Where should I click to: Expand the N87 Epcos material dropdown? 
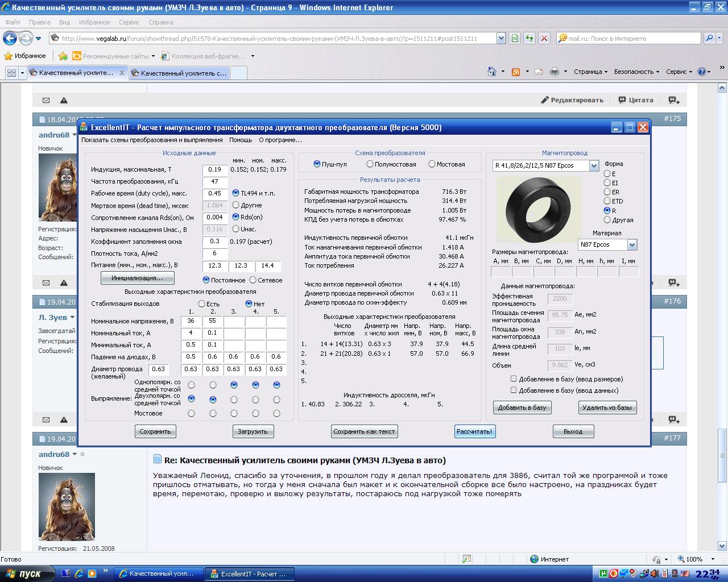631,245
